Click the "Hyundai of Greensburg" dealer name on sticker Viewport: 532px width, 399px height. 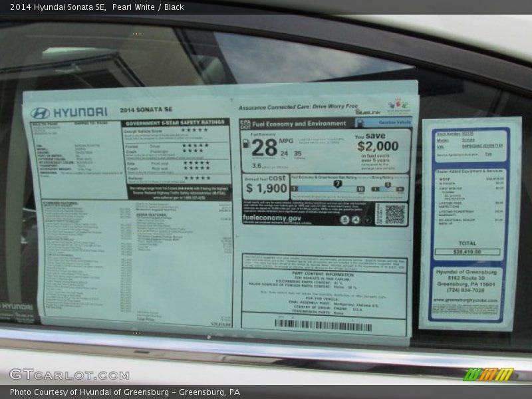(x=467, y=272)
